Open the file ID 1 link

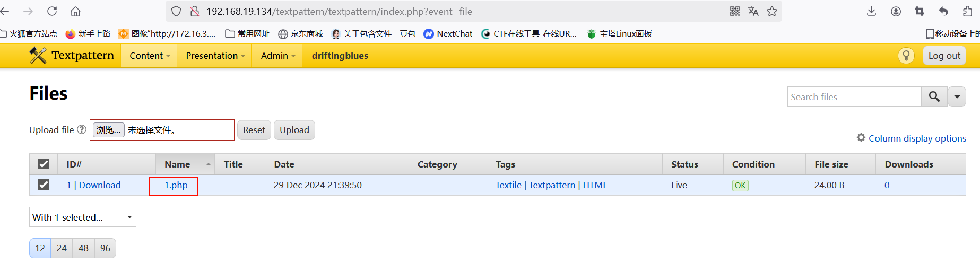(68, 185)
